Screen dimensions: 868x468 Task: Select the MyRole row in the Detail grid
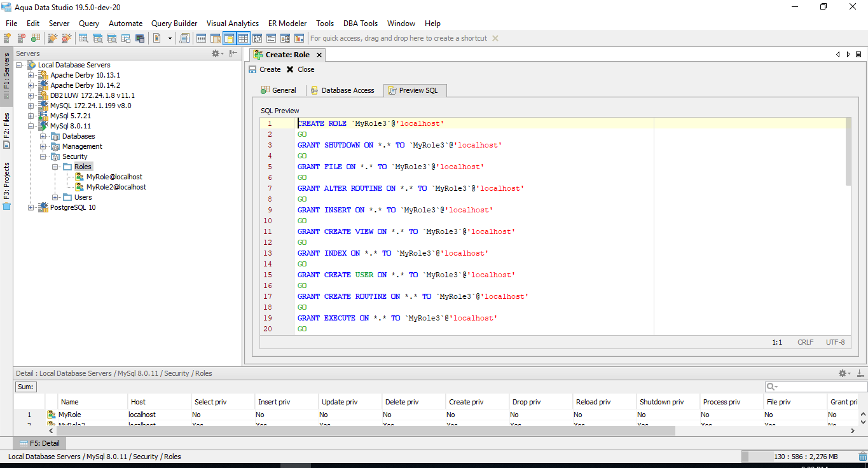click(436, 415)
